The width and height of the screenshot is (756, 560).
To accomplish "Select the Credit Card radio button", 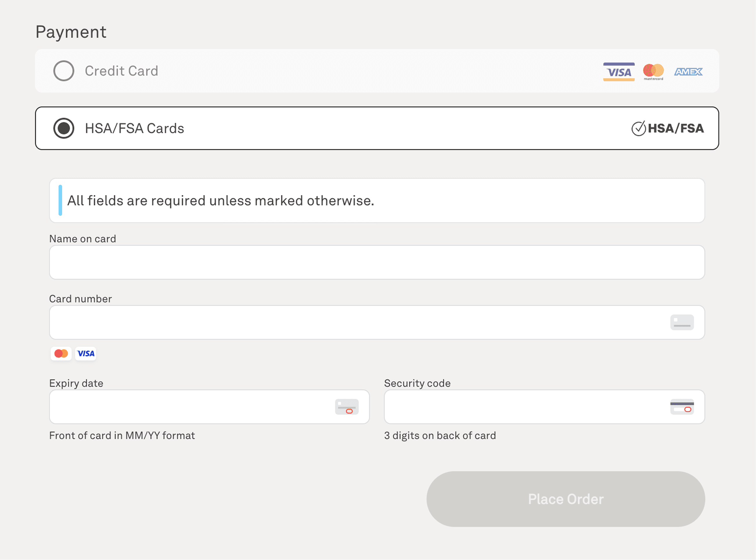I will coord(64,71).
